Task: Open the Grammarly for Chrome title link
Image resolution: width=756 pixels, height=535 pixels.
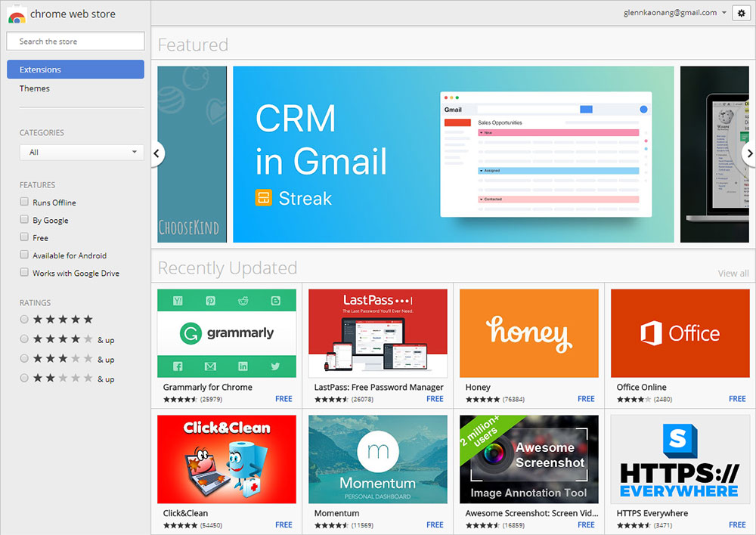Action: pos(207,387)
